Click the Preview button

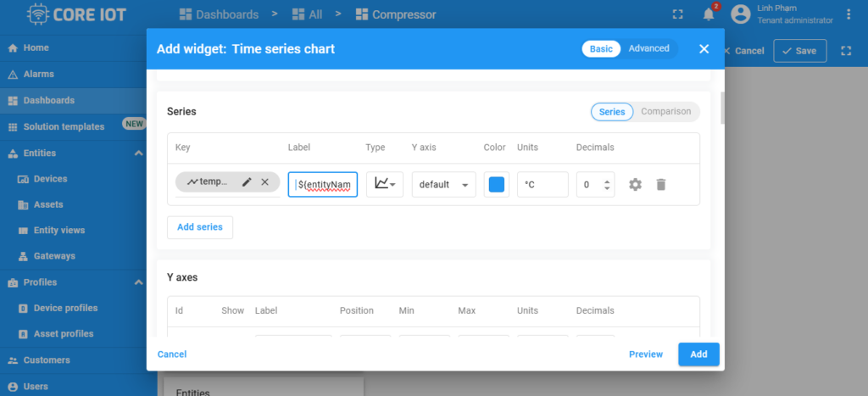[x=646, y=354]
